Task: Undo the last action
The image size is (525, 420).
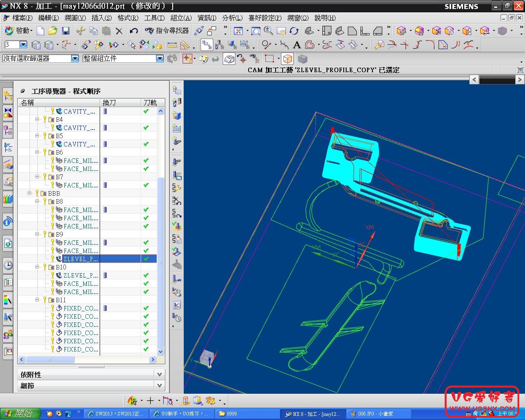Action: click(134, 31)
